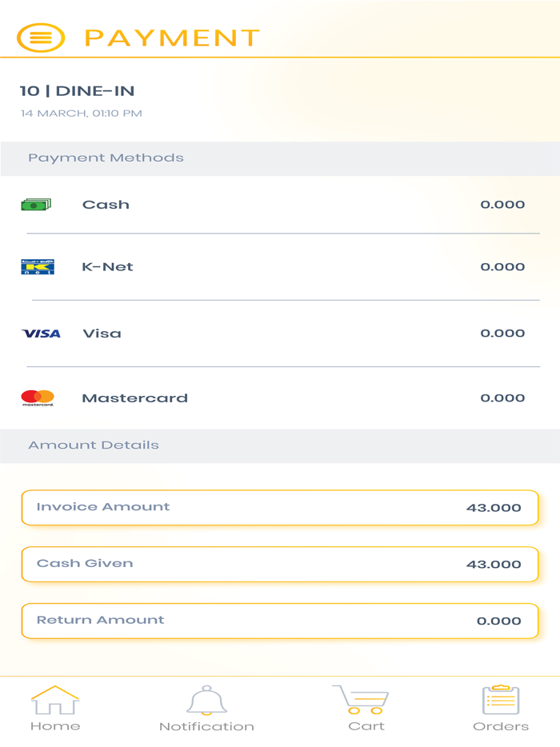This screenshot has width=560, height=747.
Task: Expand the Payment Methods section
Action: (107, 158)
